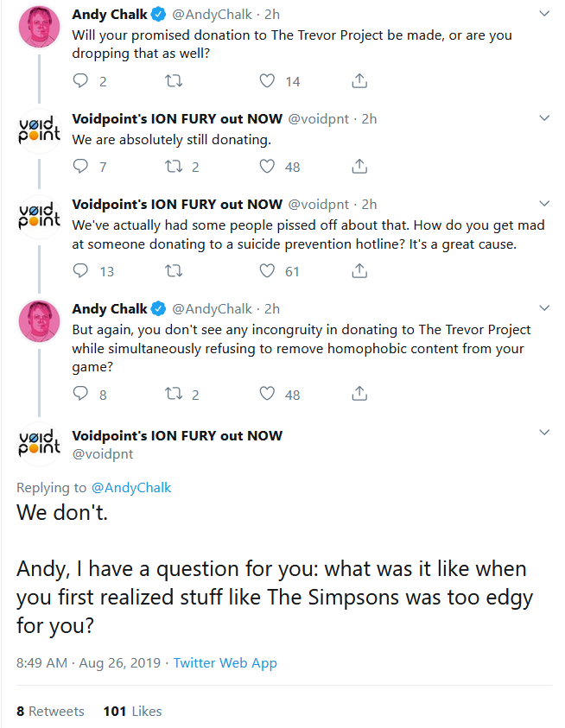Open the Twitter Web App source link
The width and height of the screenshot is (565, 728).
pos(225,663)
